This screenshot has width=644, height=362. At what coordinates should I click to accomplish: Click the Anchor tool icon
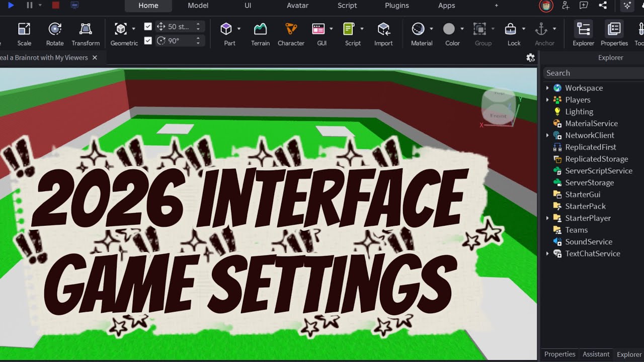tap(541, 29)
